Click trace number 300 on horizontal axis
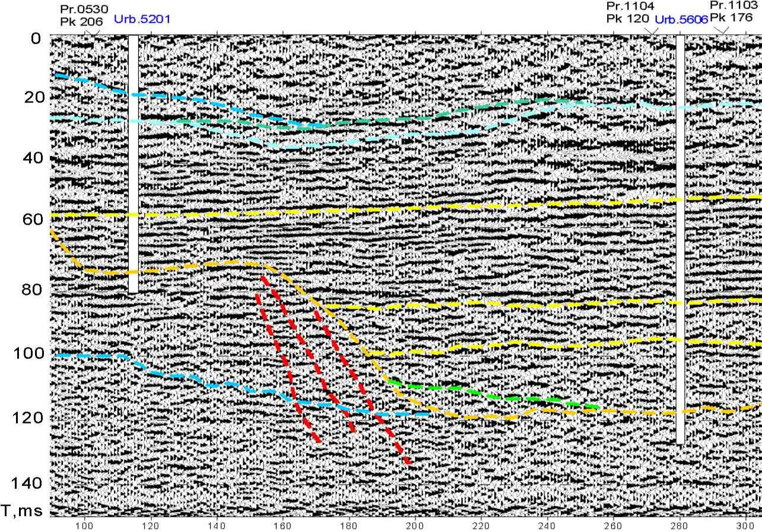Viewport: 762px width, 532px height. (x=745, y=525)
